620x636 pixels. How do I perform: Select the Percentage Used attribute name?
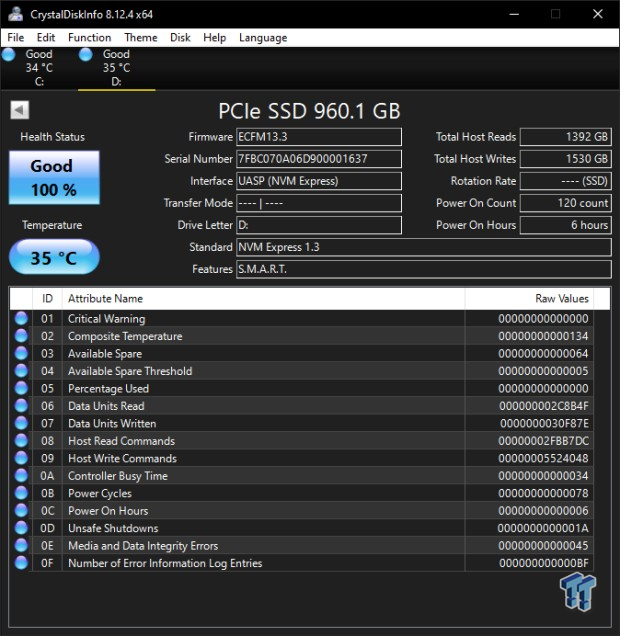[x=108, y=389]
